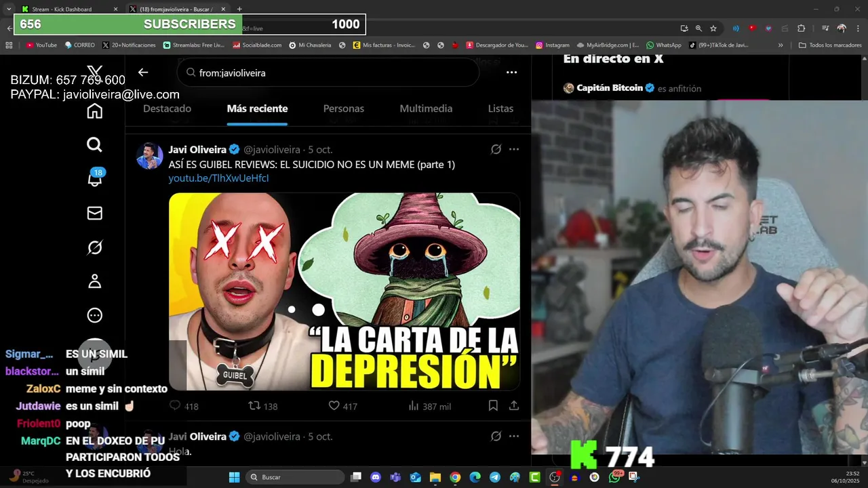Open search settings three-dot menu

click(512, 72)
